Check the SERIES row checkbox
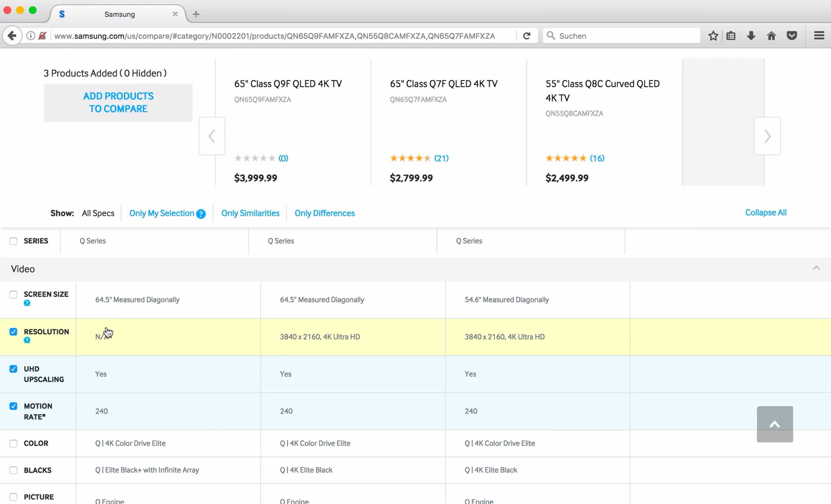831x504 pixels. coord(14,241)
